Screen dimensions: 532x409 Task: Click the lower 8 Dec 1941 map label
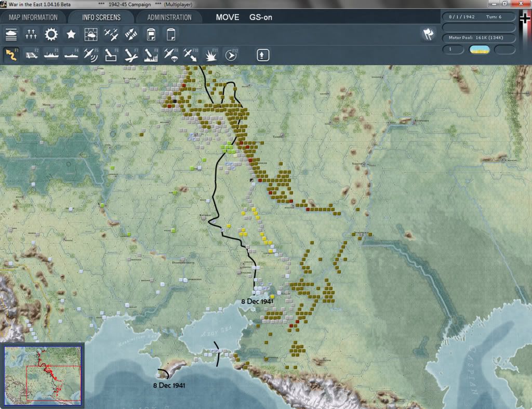[169, 385]
